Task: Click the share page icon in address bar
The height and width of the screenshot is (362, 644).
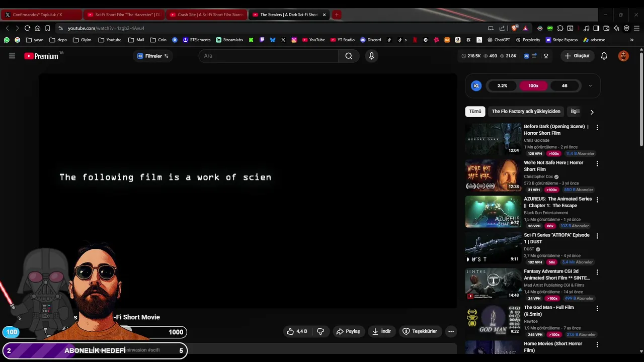Action: tap(502, 28)
